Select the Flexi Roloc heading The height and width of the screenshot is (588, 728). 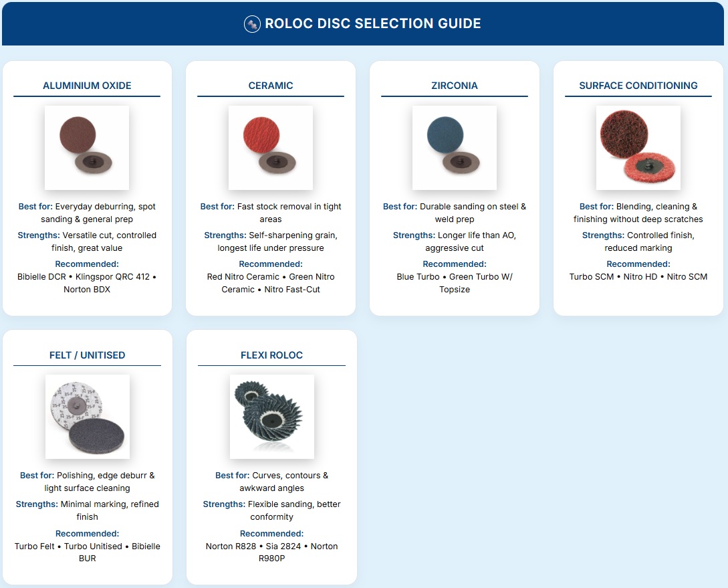[271, 355]
